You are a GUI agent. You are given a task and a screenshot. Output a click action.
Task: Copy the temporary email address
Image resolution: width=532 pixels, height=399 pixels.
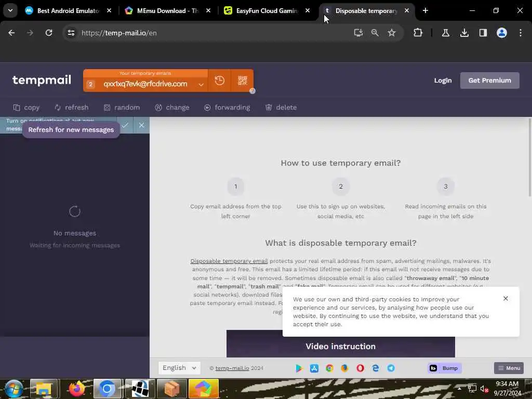click(26, 108)
